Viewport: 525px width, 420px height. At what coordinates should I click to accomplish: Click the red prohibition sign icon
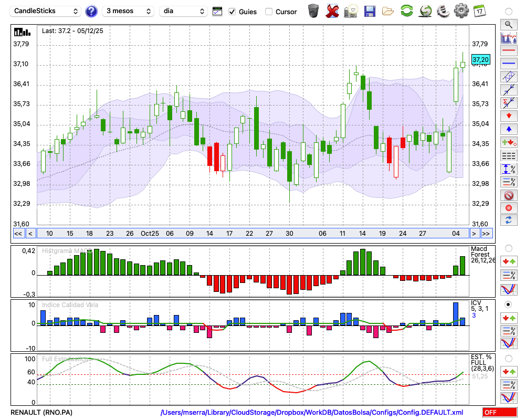click(508, 195)
